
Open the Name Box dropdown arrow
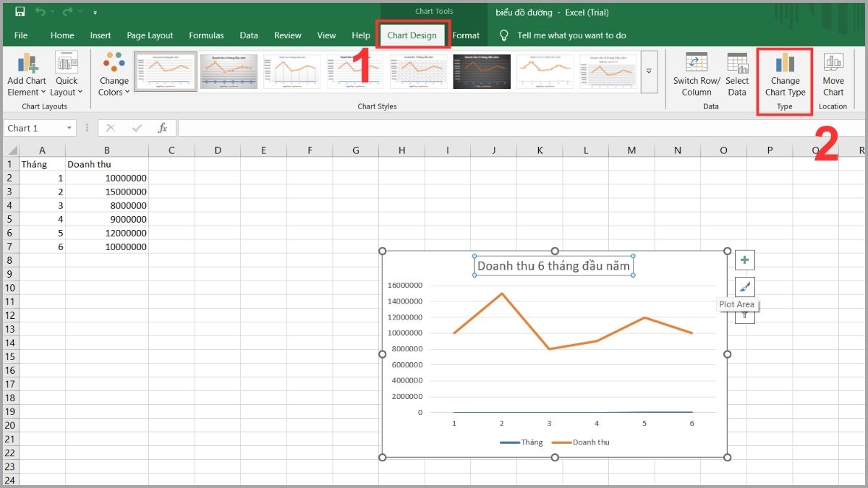point(69,128)
